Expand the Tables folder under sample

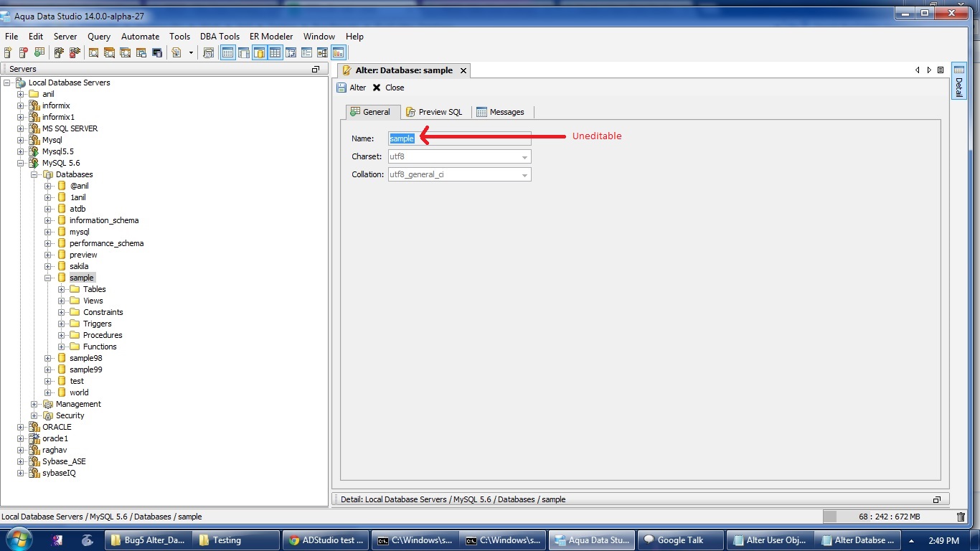pos(62,289)
